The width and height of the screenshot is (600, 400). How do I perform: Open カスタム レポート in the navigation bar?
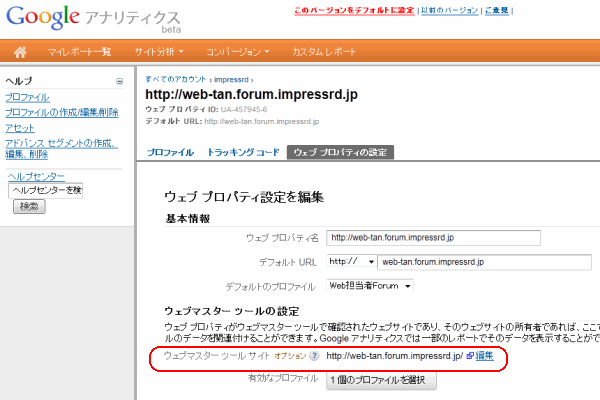pyautogui.click(x=324, y=51)
